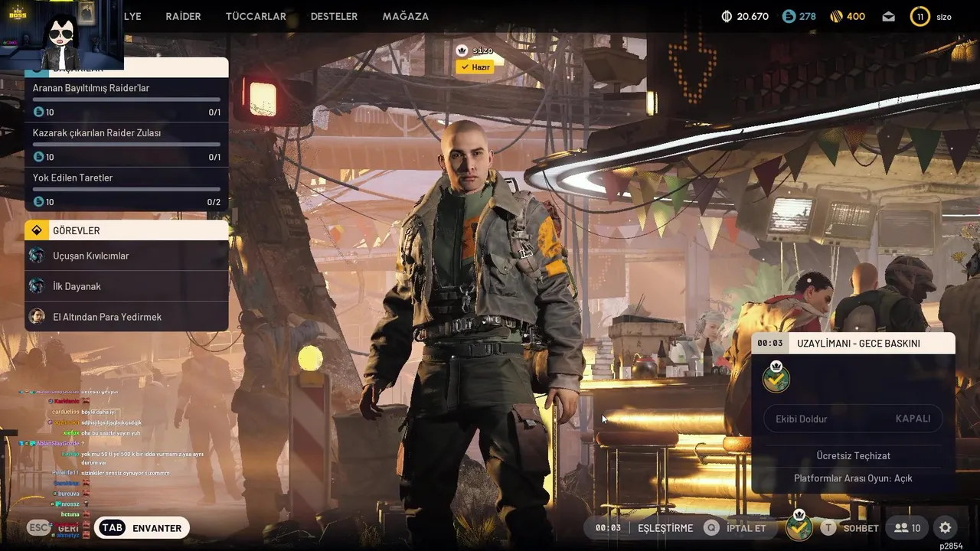Click the sizo nameplate above the character
This screenshot has width=980, height=551.
tap(482, 51)
